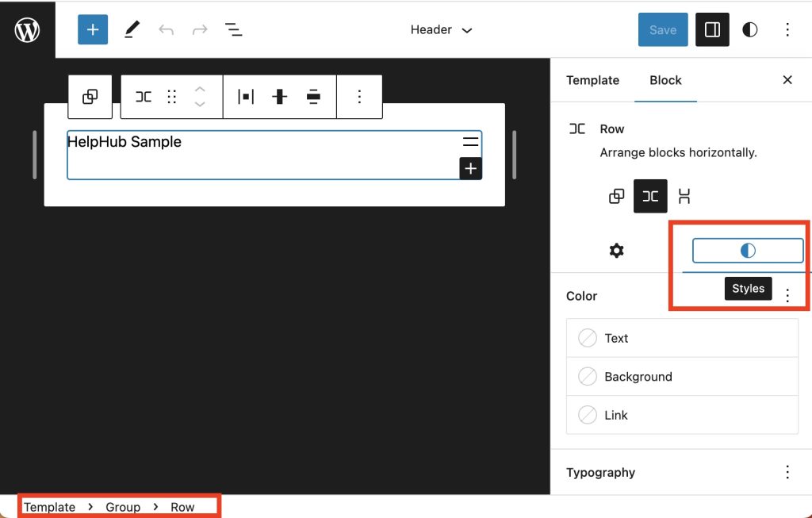Image resolution: width=812 pixels, height=518 pixels.
Task: Open the Typography options menu
Action: (787, 472)
